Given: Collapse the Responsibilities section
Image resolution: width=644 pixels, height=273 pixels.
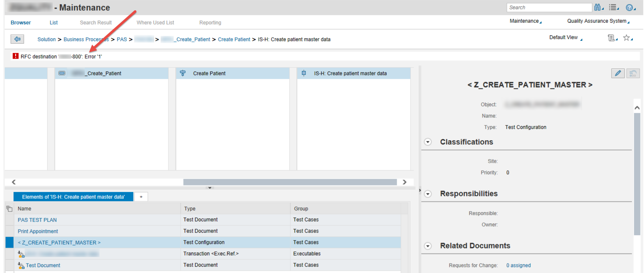Looking at the screenshot, I should coord(428,194).
